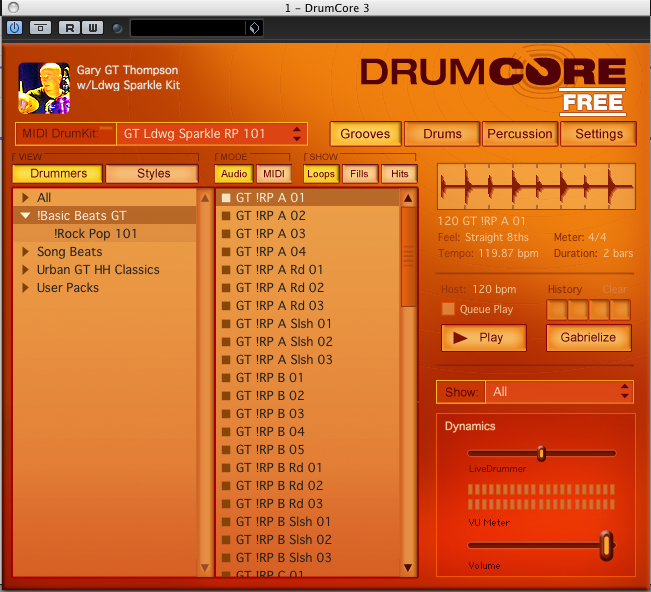Open the Show All dropdown
Viewport: 651px width, 592px height.
tap(559, 392)
